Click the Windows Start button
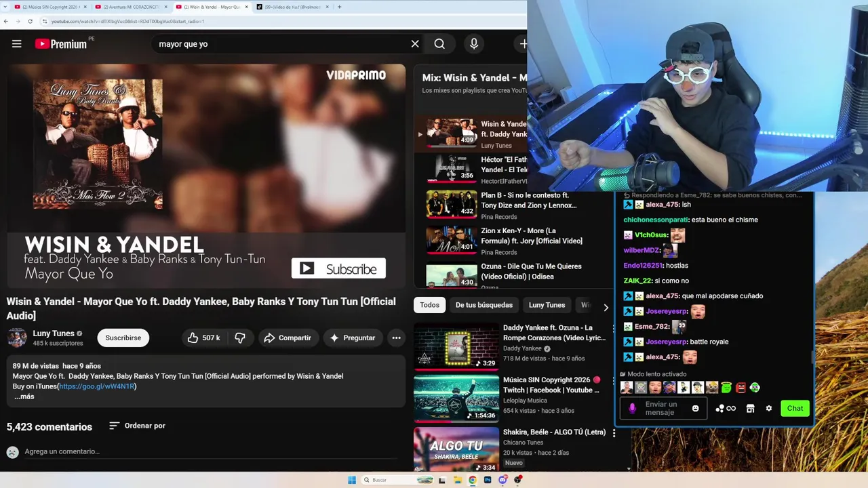The image size is (868, 488). coord(352,480)
